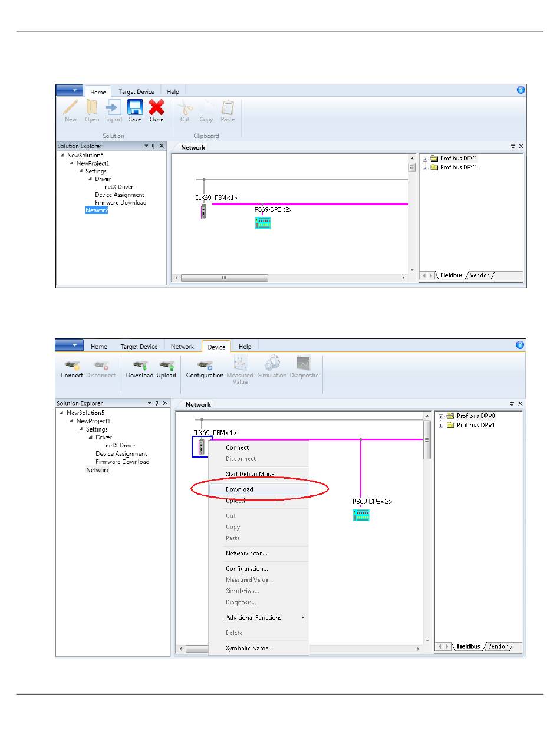Switch to Home tab in bottom screenshot
The width and height of the screenshot is (560, 747).
(x=99, y=347)
